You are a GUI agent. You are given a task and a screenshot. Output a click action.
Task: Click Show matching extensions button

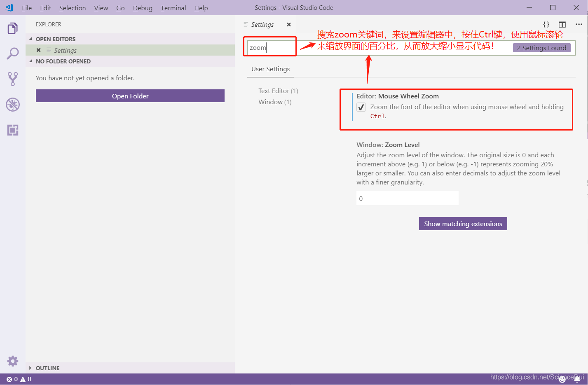(463, 224)
